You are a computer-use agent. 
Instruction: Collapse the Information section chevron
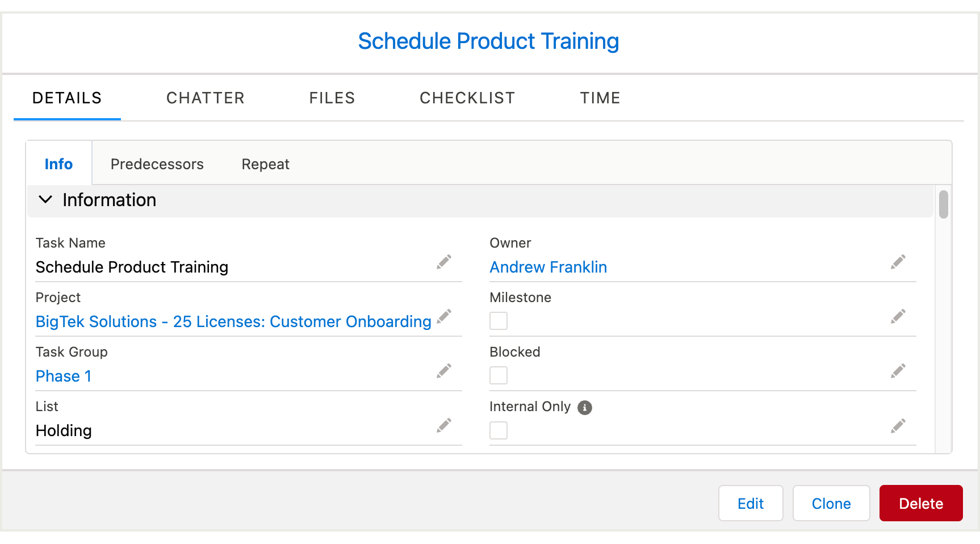click(x=45, y=200)
